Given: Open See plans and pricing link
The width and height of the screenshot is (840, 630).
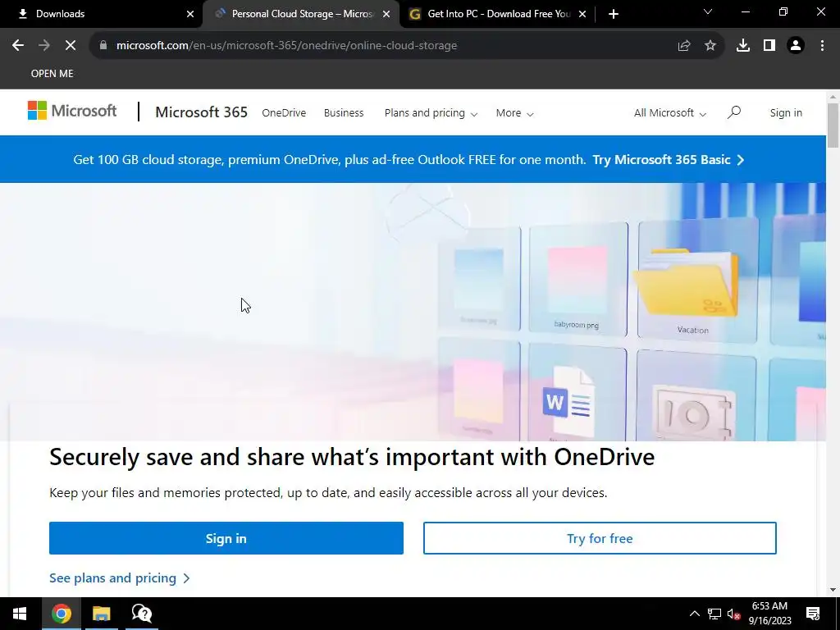Looking at the screenshot, I should pyautogui.click(x=120, y=578).
